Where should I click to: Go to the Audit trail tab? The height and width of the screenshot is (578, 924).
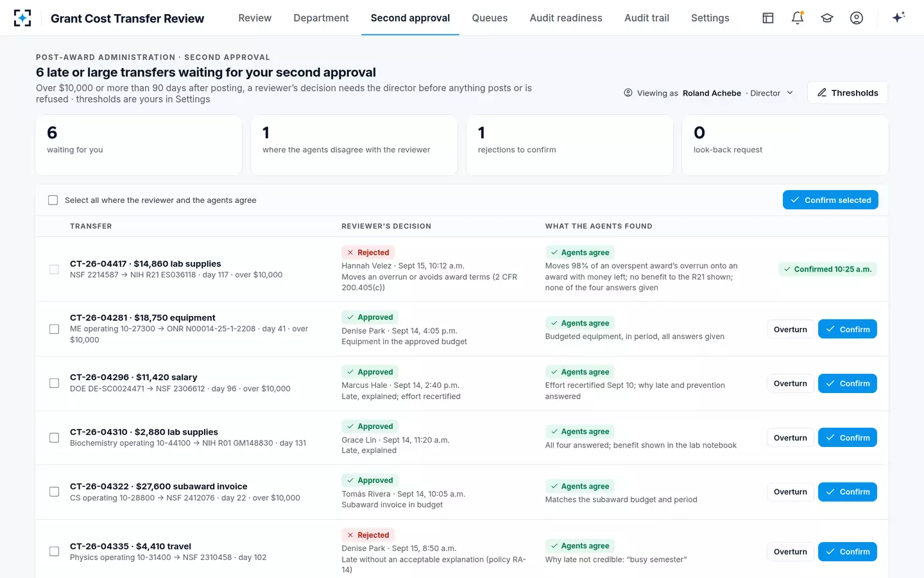click(x=647, y=18)
